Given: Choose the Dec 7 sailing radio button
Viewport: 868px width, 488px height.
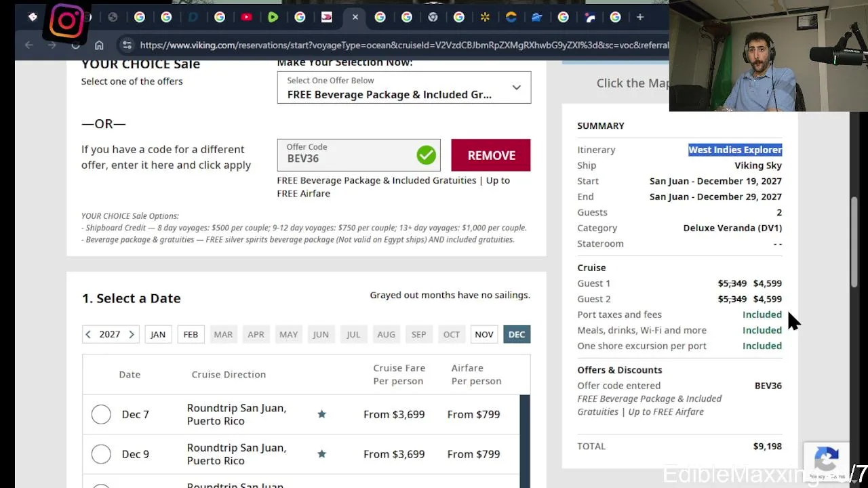Looking at the screenshot, I should coord(101,414).
